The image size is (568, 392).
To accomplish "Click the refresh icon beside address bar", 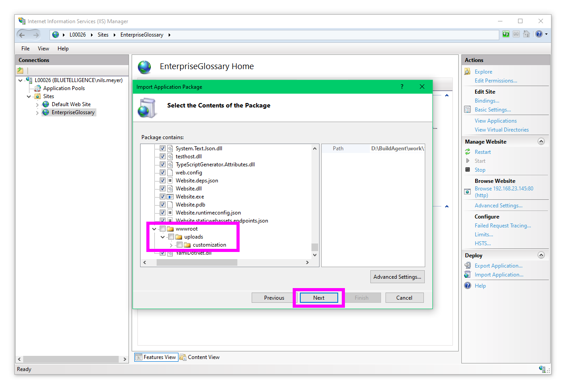I will pyautogui.click(x=506, y=34).
